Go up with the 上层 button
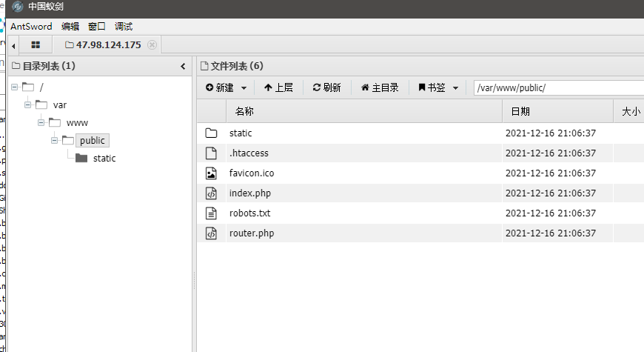 coord(278,87)
